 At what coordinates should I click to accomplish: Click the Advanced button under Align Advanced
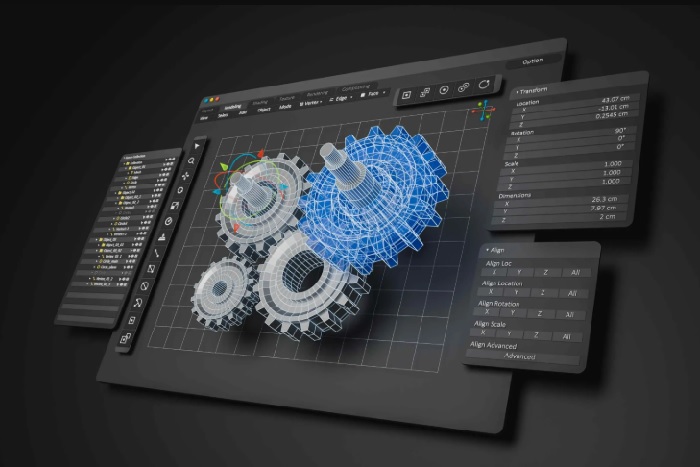click(520, 356)
